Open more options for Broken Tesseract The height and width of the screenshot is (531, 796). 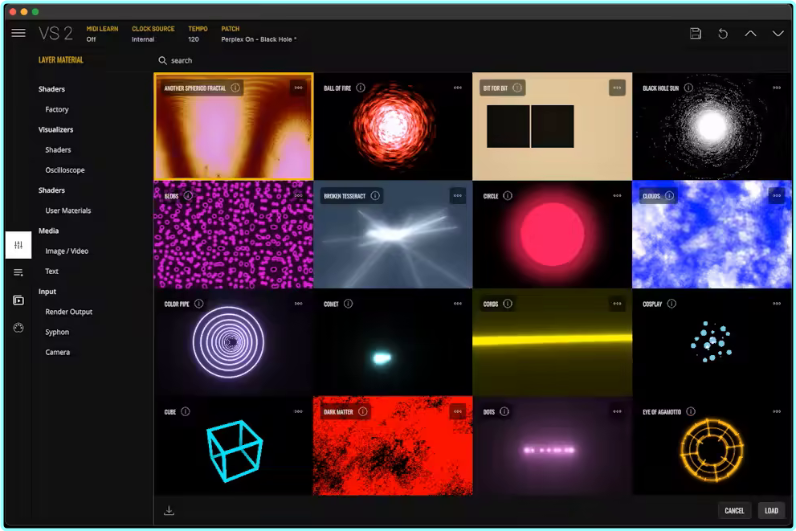458,195
